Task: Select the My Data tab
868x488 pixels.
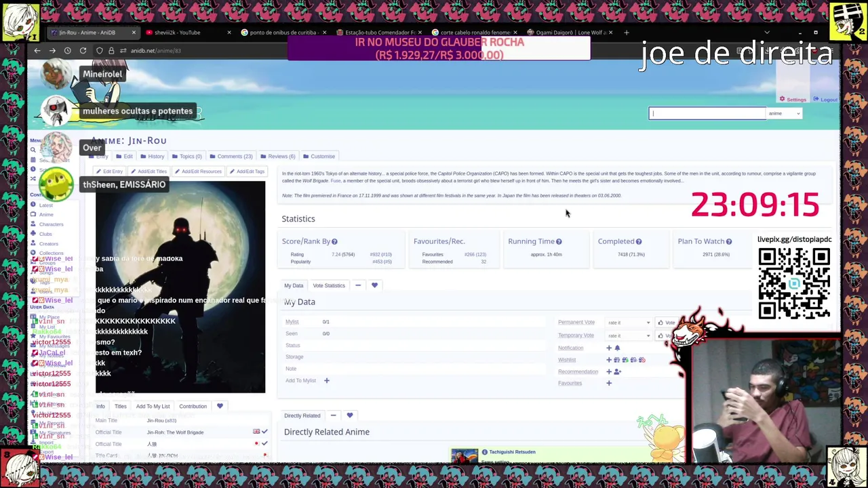Action: pyautogui.click(x=294, y=285)
